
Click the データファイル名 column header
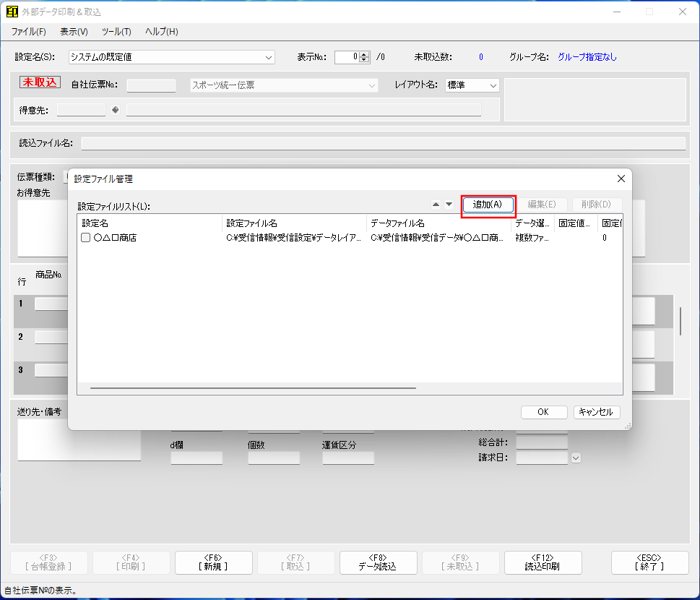click(x=438, y=223)
